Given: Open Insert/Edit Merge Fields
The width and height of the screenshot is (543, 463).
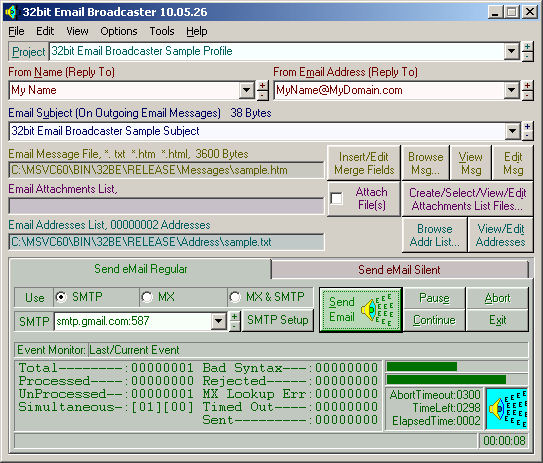Looking at the screenshot, I should coord(364,163).
